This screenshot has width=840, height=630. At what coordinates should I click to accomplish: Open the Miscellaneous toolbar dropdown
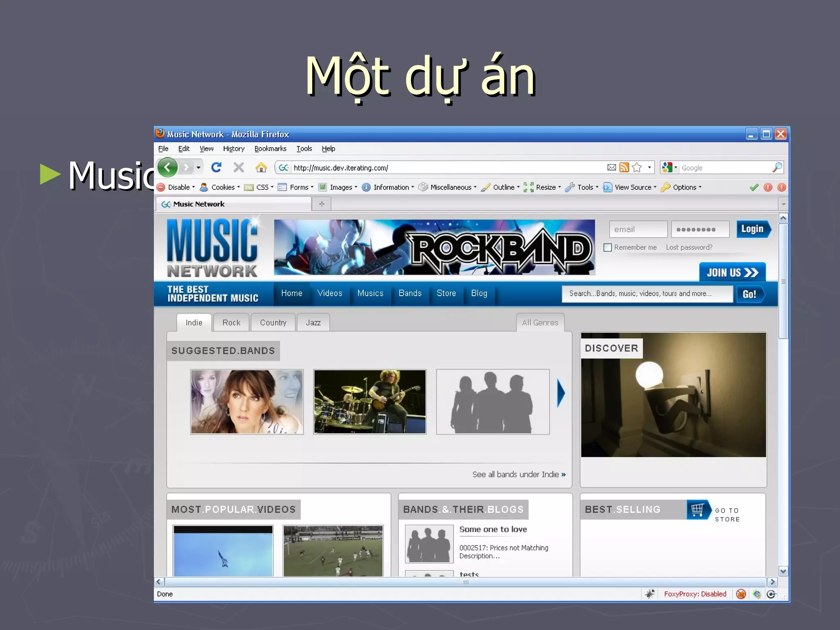[x=447, y=187]
